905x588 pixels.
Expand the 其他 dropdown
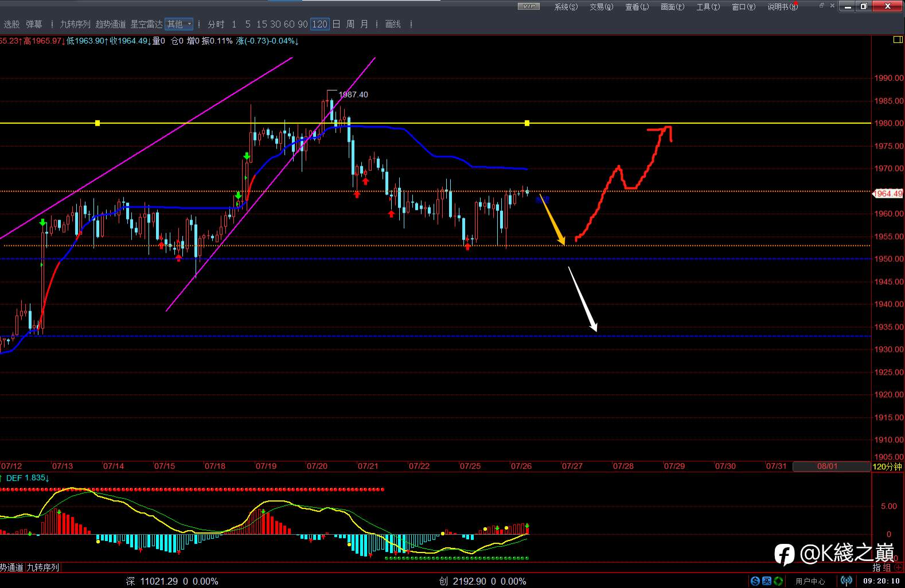(x=179, y=24)
